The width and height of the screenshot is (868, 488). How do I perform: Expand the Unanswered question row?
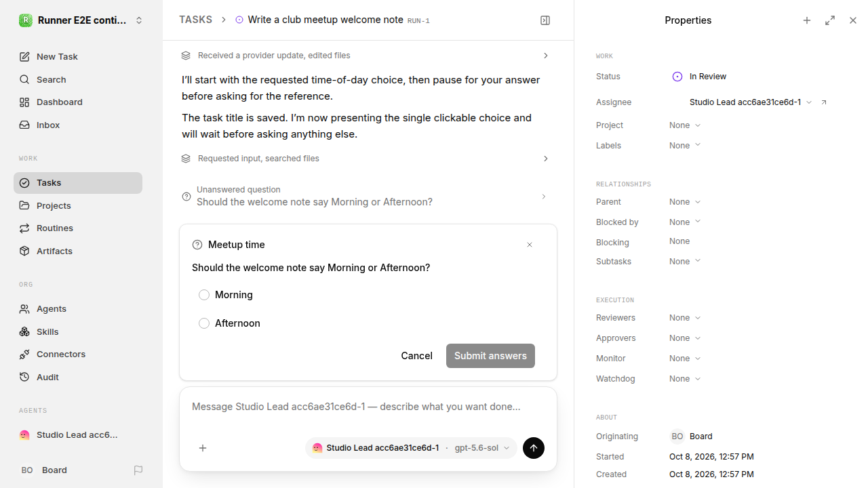coord(368,197)
